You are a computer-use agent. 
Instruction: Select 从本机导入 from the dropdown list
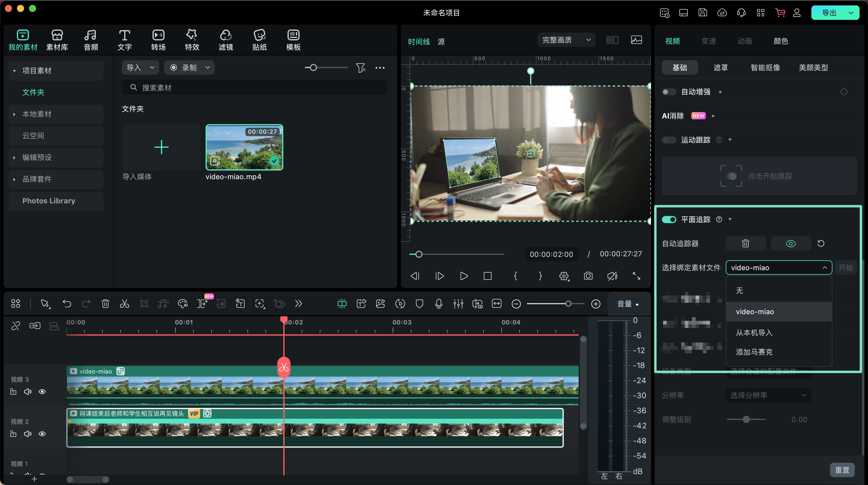point(754,333)
